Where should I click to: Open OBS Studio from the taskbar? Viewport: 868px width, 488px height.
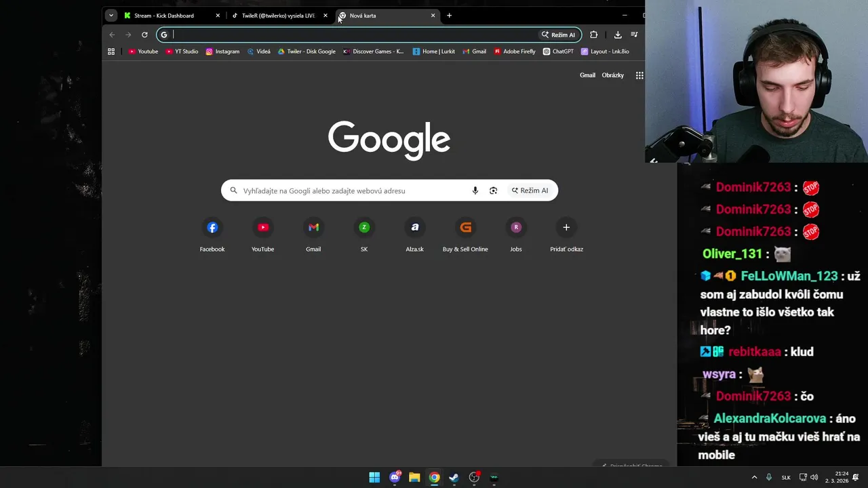(474, 477)
